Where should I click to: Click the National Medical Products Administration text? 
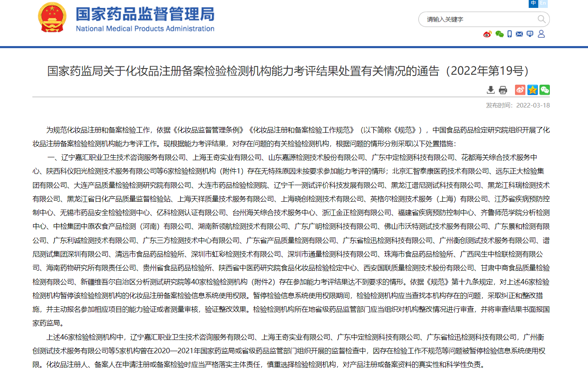pyautogui.click(x=145, y=29)
